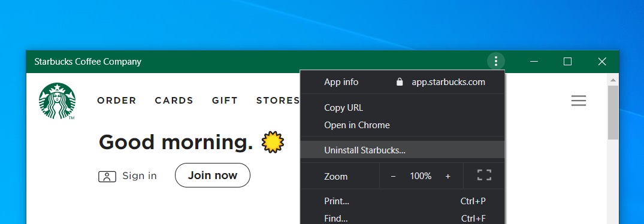Go to the CARDS page
Viewport: 644px width, 224px height.
click(174, 101)
